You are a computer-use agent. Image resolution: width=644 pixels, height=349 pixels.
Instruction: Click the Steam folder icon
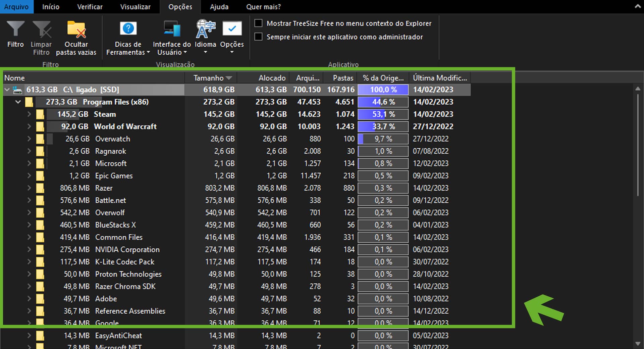click(40, 114)
